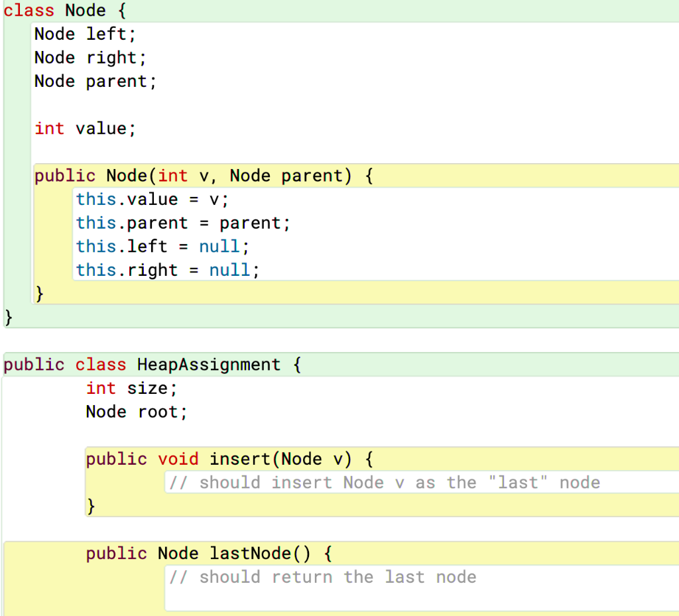The width and height of the screenshot is (679, 616).
Task: Select the Node constructor signature line
Action: click(x=199, y=176)
